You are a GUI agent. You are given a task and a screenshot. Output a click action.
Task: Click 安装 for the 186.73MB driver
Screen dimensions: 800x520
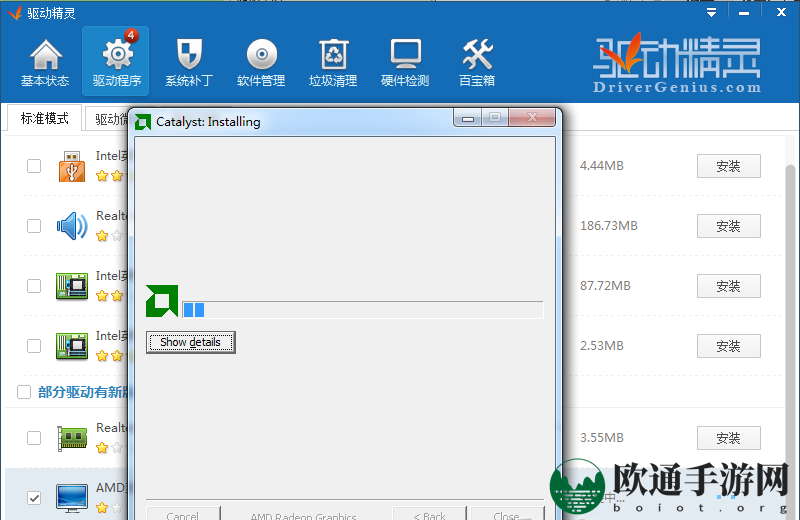click(729, 226)
